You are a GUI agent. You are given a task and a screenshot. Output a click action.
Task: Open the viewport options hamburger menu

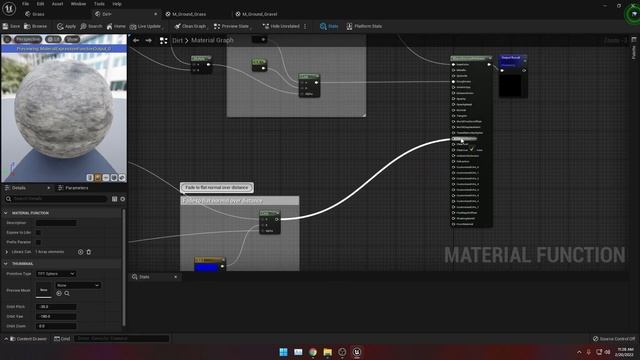[7, 39]
